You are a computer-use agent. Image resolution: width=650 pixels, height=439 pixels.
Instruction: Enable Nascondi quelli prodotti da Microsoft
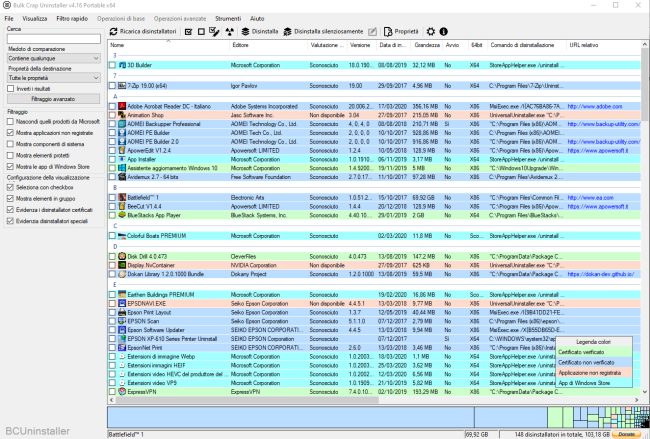[10, 121]
